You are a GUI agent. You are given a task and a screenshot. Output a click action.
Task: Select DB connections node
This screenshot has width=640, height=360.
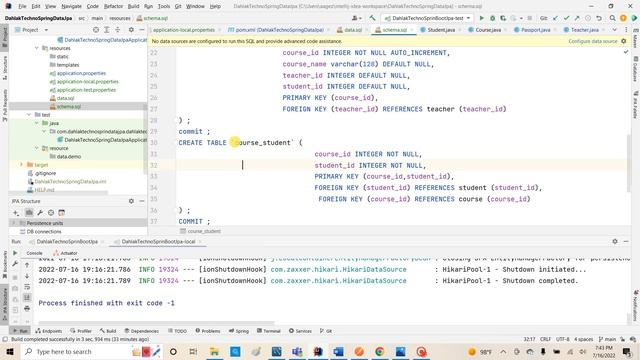click(44, 231)
